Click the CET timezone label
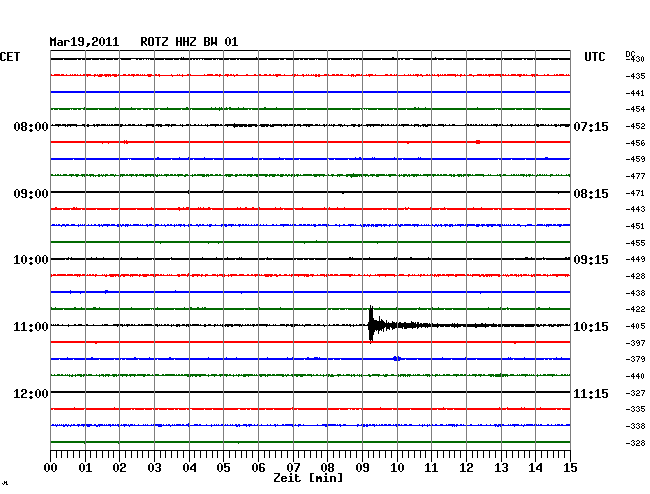650x494 pixels. (x=10, y=57)
